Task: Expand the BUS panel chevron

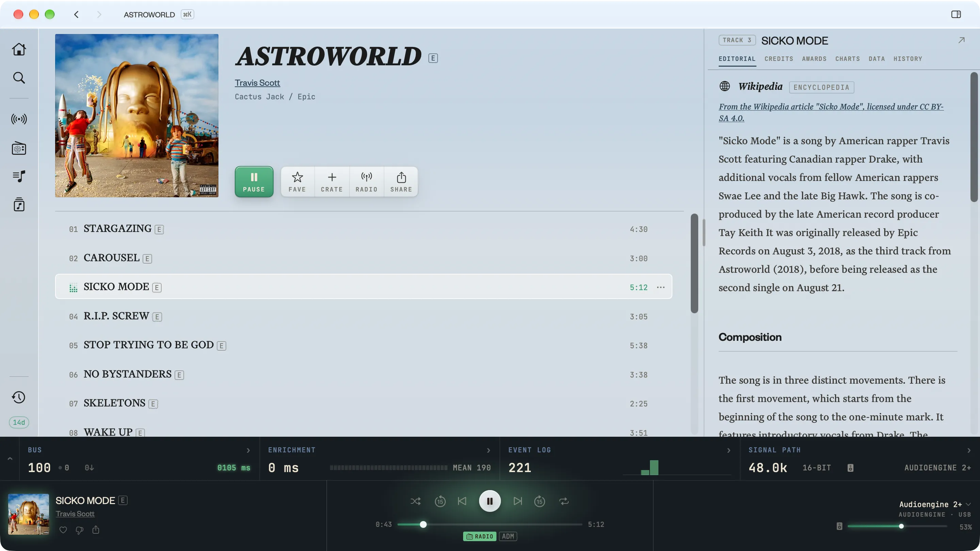Action: click(248, 450)
